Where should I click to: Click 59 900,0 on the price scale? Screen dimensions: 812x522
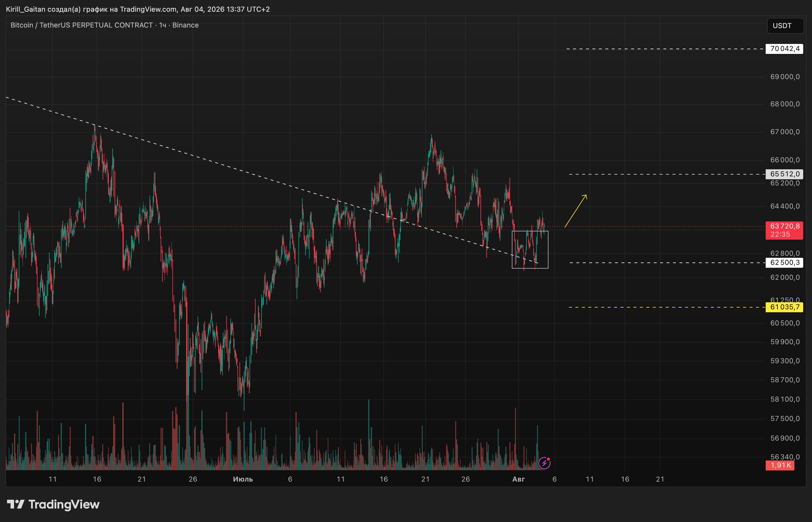785,342
